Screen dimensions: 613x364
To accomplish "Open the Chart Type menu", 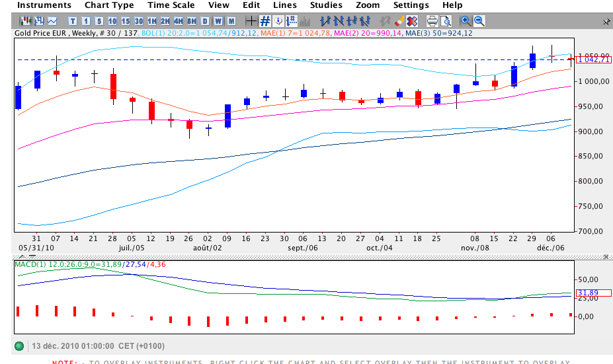I will click(109, 5).
